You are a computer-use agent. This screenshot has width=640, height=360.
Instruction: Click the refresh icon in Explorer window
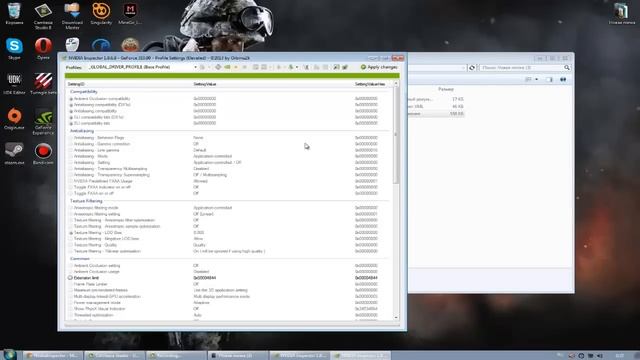[x=472, y=68]
